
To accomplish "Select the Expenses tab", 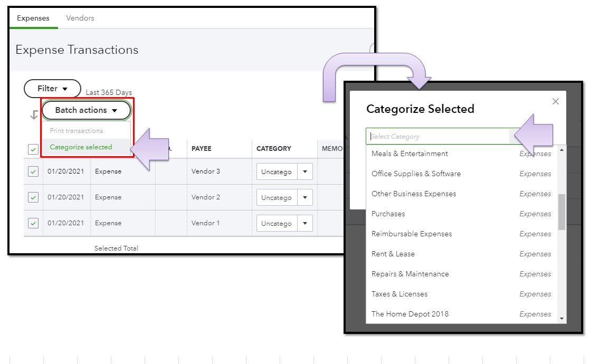I will 33,17.
